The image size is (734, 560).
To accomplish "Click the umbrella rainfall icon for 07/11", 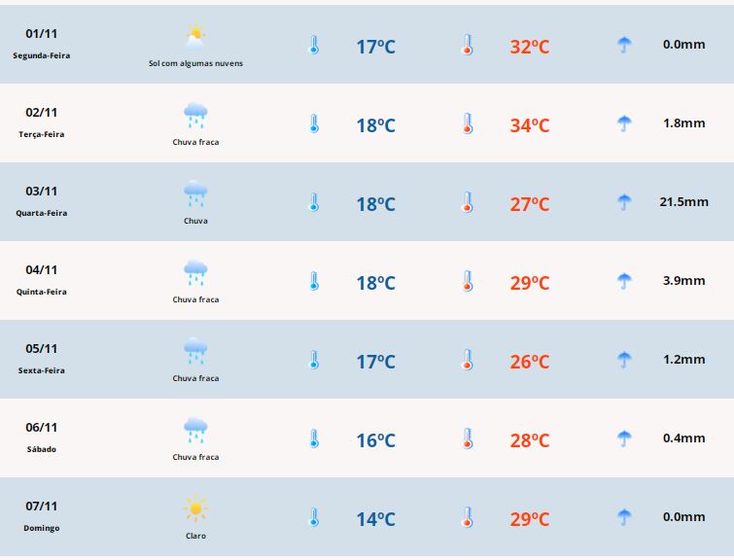I will click(x=624, y=517).
